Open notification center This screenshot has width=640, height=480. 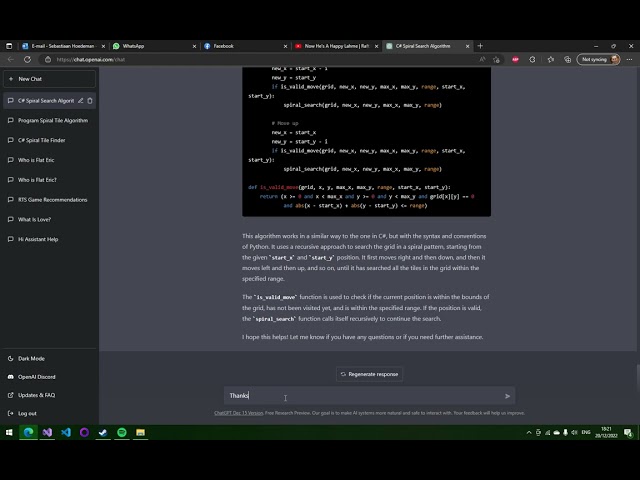pos(629,432)
